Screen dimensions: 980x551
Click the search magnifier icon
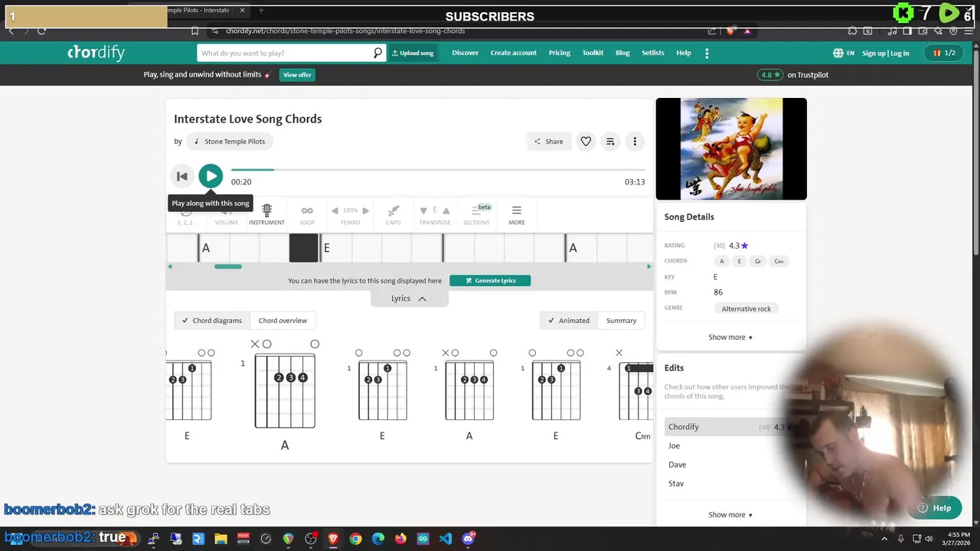[377, 53]
